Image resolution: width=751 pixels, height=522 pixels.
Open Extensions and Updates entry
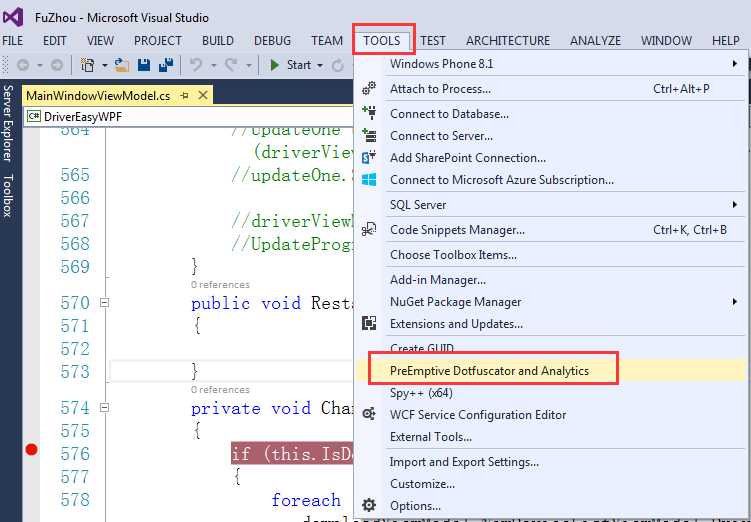point(551,324)
